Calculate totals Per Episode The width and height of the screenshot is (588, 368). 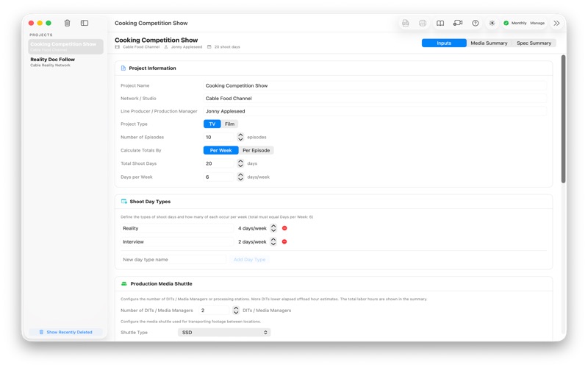tap(256, 150)
